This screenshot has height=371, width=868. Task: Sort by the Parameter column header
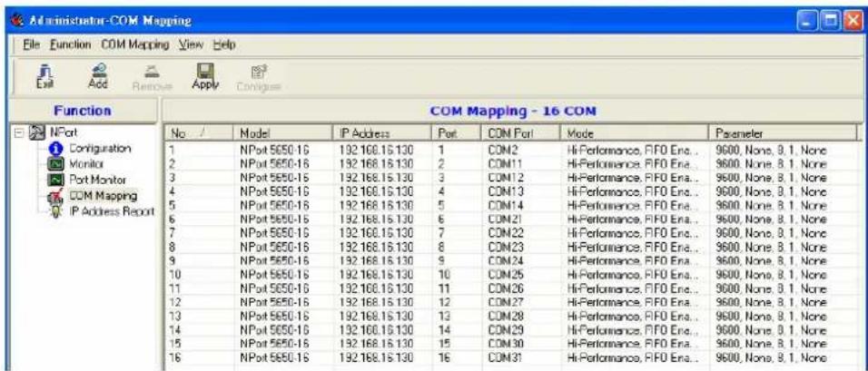click(782, 134)
